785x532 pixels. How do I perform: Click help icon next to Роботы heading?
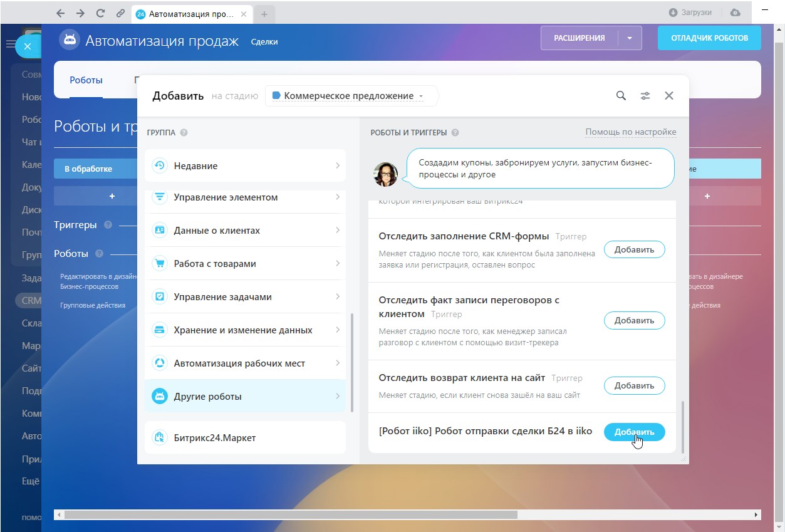pyautogui.click(x=99, y=254)
